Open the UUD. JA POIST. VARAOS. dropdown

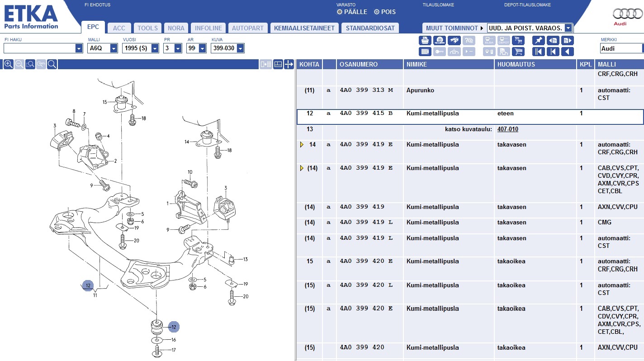(568, 28)
